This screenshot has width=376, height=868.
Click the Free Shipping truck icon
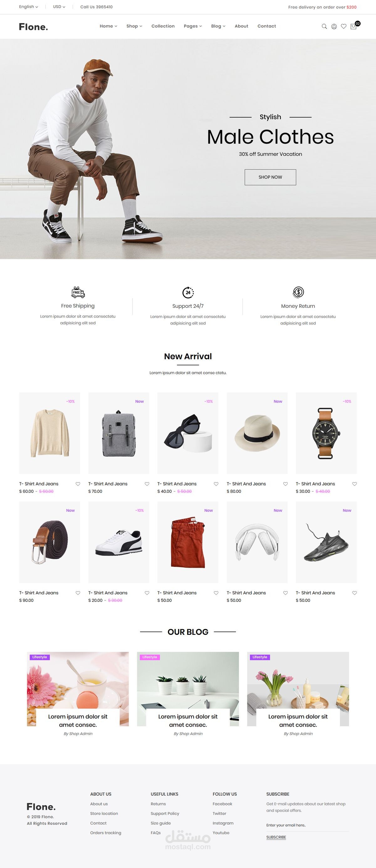(78, 292)
